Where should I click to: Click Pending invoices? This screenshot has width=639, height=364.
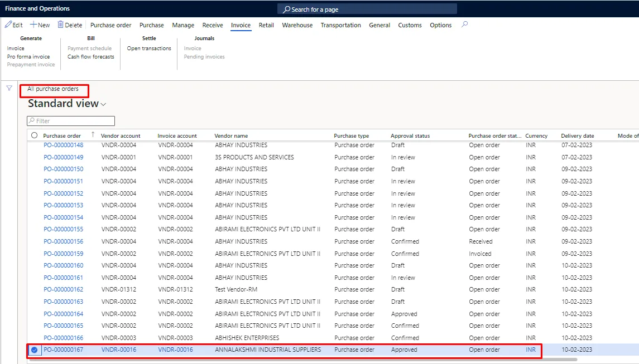[204, 57]
